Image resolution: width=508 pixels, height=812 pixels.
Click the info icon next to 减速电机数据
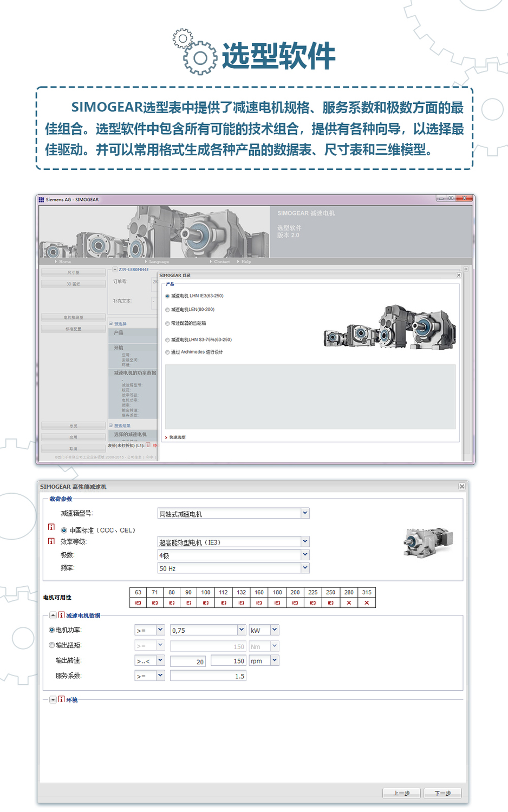point(62,615)
